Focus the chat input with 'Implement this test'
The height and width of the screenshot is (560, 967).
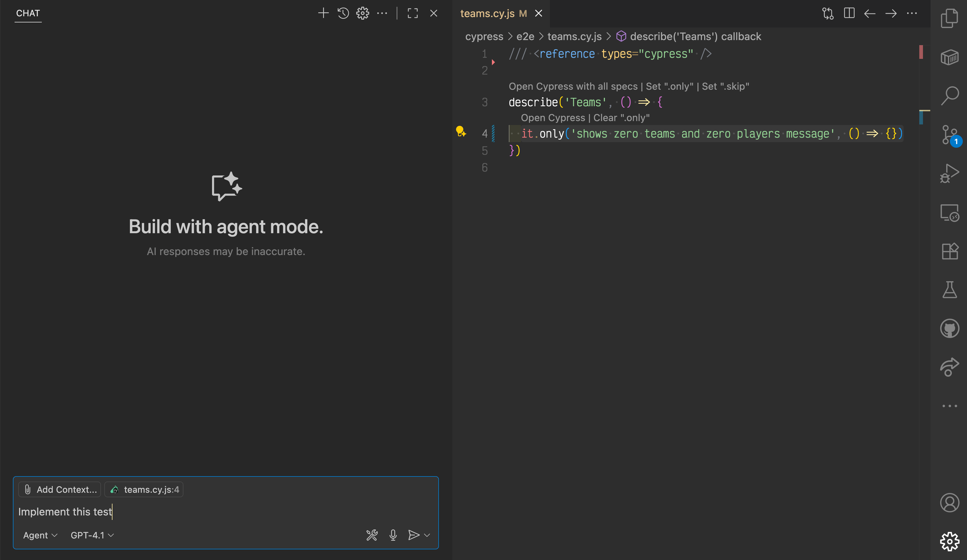click(x=226, y=512)
